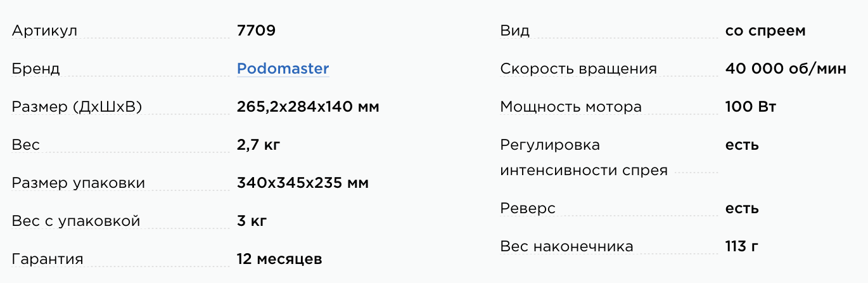The image size is (868, 283).
Task: Select the 2,7 кг weight value
Action: pos(258,145)
